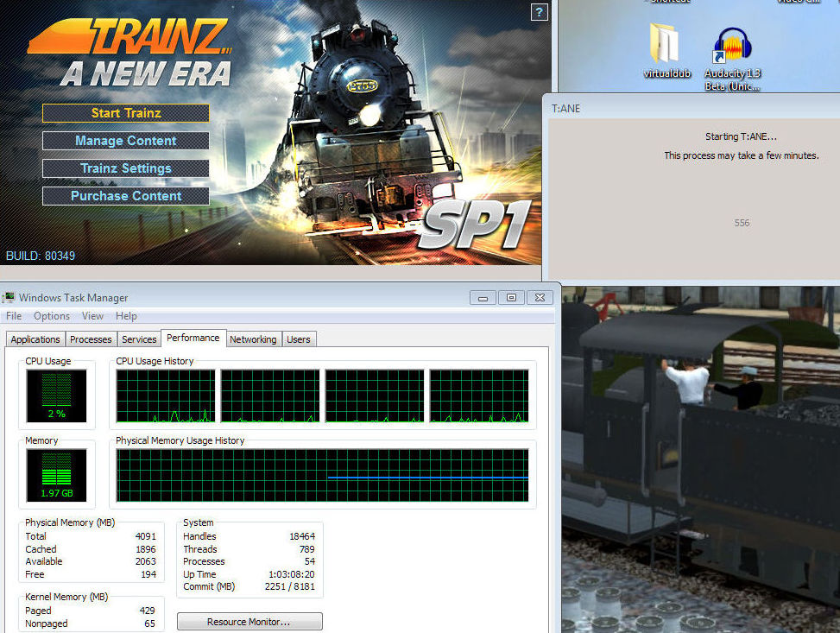Click the first CPU Usage History graph

click(166, 396)
